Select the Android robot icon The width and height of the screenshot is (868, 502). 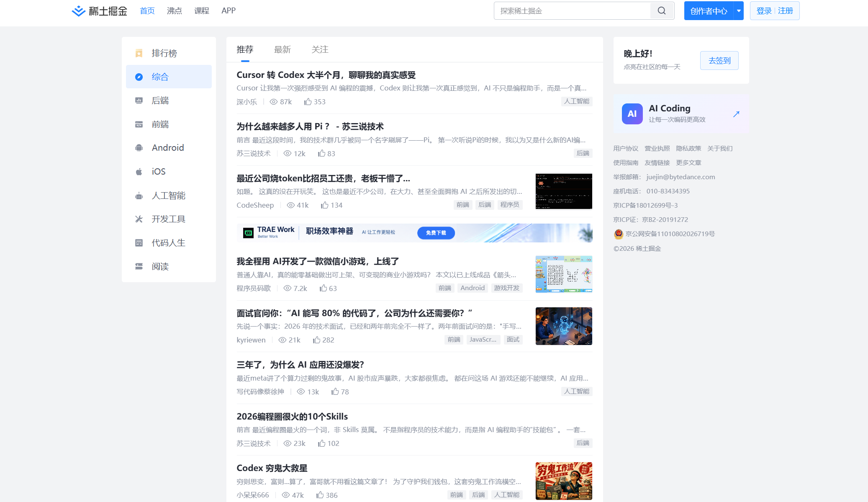click(139, 148)
